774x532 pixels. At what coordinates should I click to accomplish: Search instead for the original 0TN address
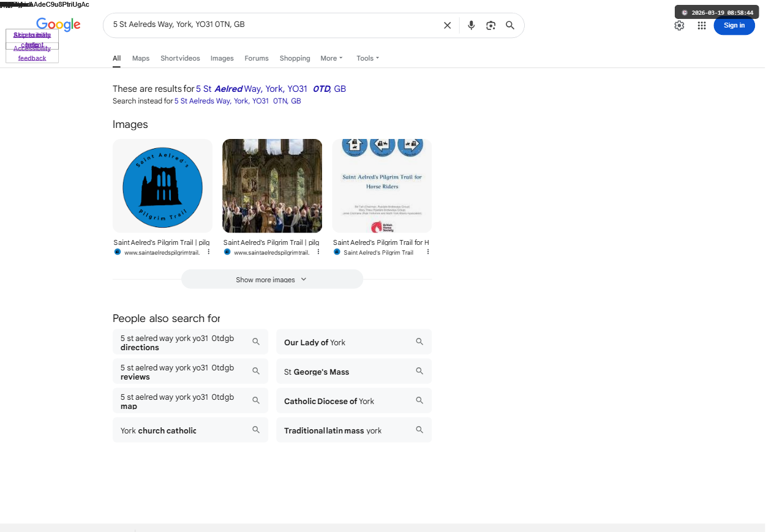(x=238, y=101)
